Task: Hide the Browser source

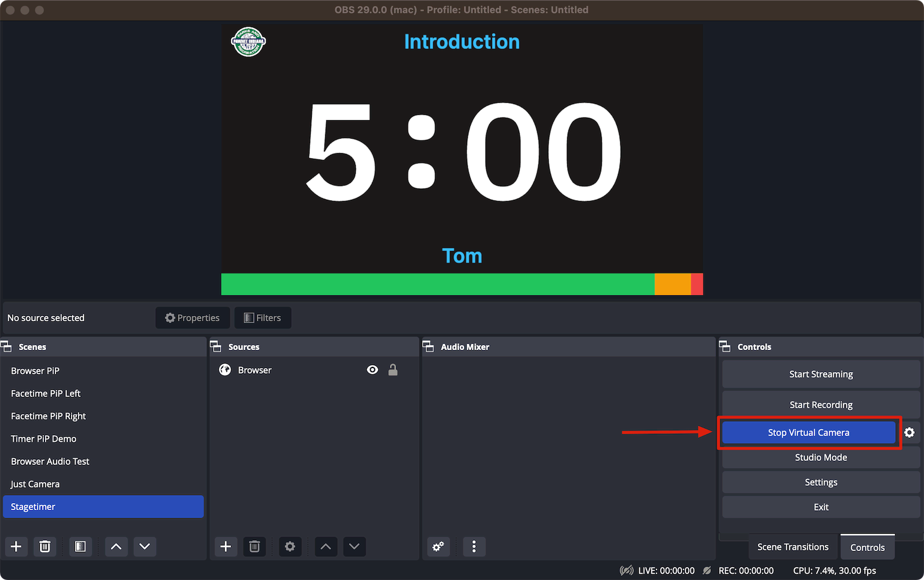Action: click(x=372, y=370)
